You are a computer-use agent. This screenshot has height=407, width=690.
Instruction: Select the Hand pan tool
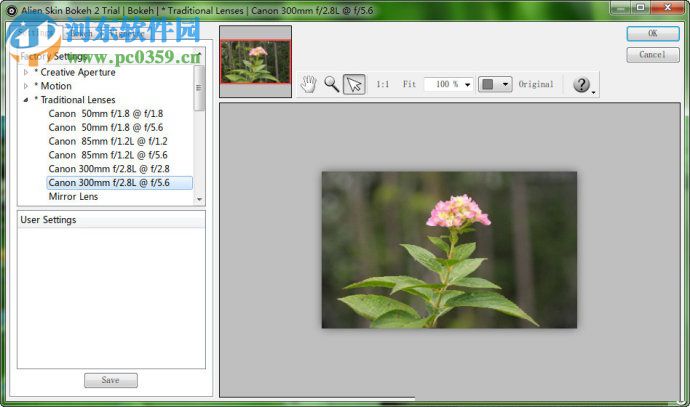(x=308, y=84)
